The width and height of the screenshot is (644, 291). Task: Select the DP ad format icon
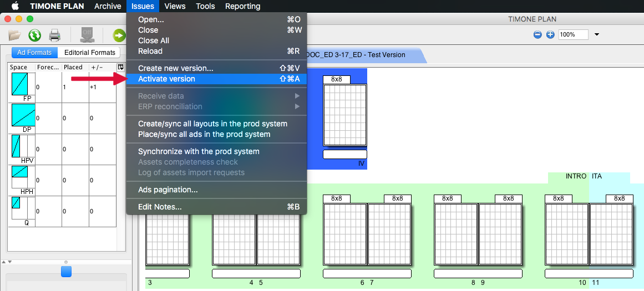pos(23,115)
